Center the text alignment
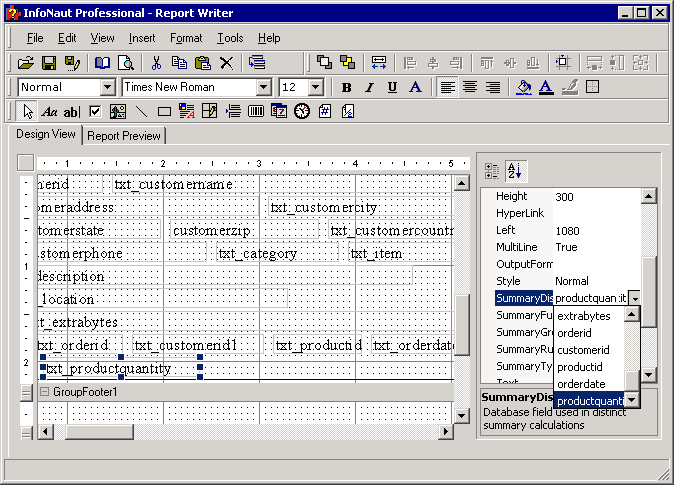The width and height of the screenshot is (674, 485). [x=470, y=87]
